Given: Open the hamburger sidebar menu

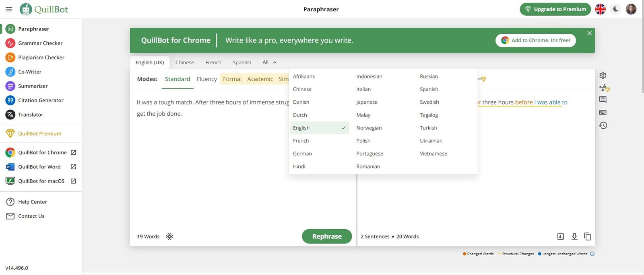Looking at the screenshot, I should (x=9, y=9).
